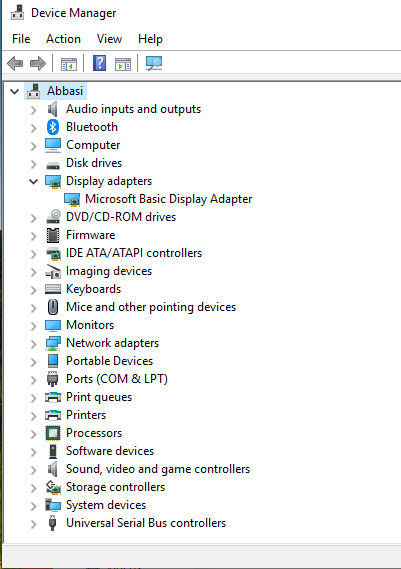Open the View menu
Image resolution: width=401 pixels, height=569 pixels.
(x=109, y=39)
